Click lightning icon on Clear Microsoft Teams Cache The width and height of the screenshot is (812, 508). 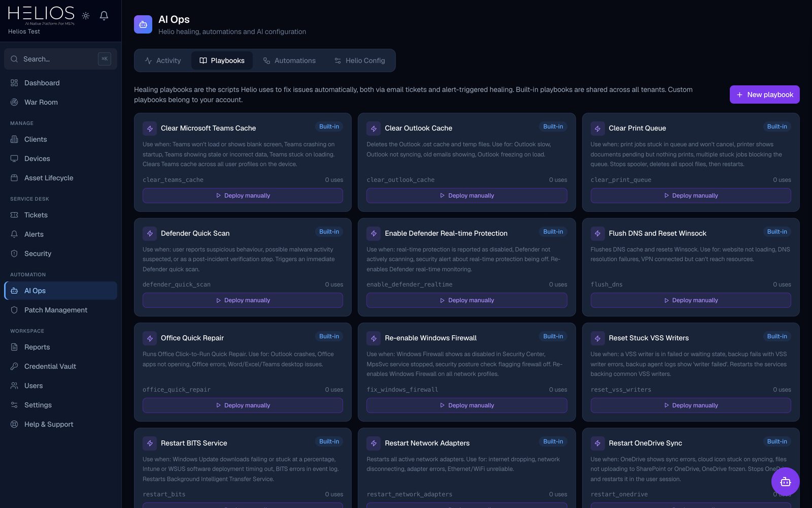tap(150, 129)
